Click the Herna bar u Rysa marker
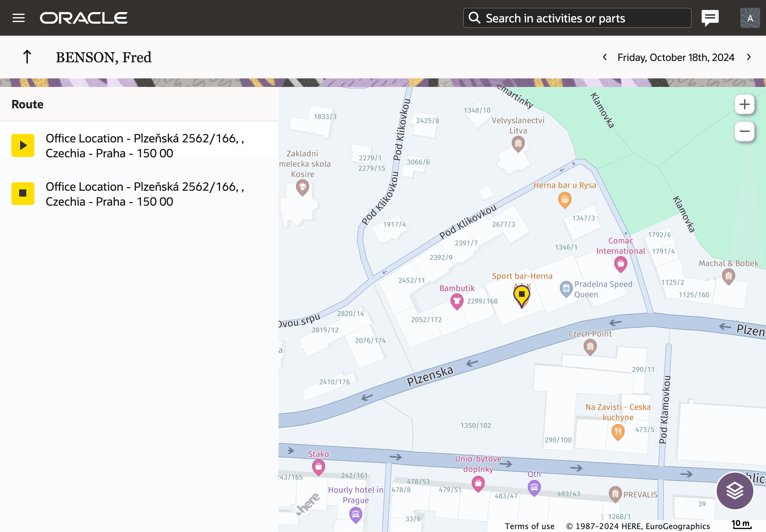 pos(564,200)
